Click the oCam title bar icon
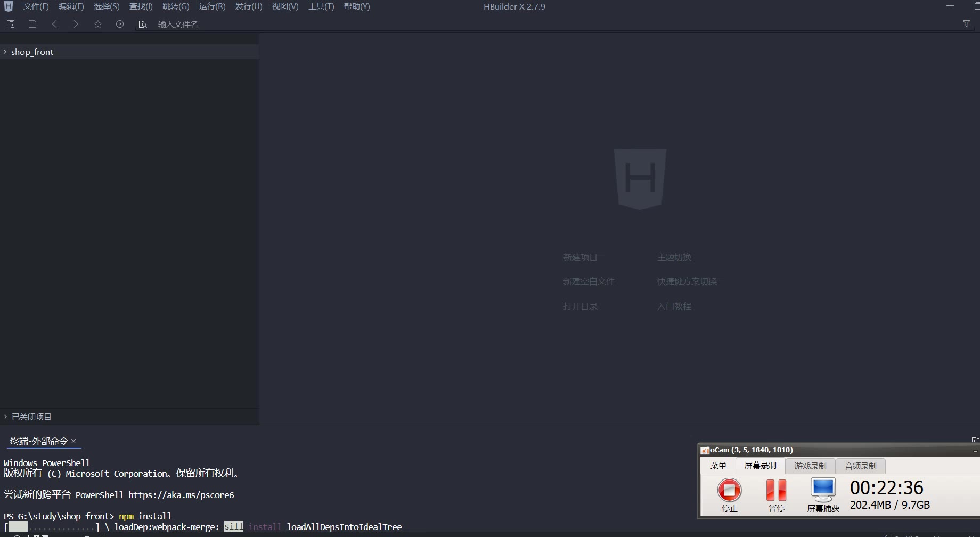Screen dimensions: 980x537 (x=705, y=450)
